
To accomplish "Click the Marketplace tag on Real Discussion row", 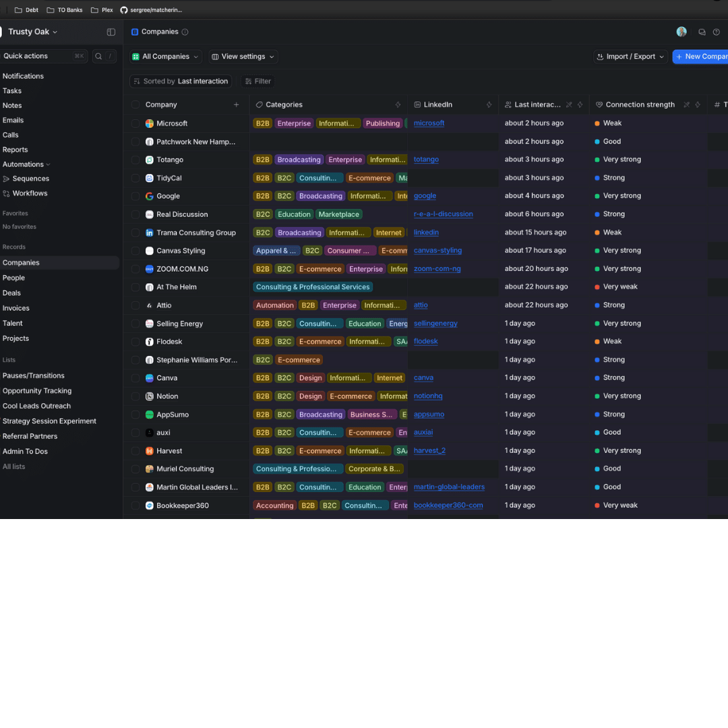I will click(x=339, y=214).
